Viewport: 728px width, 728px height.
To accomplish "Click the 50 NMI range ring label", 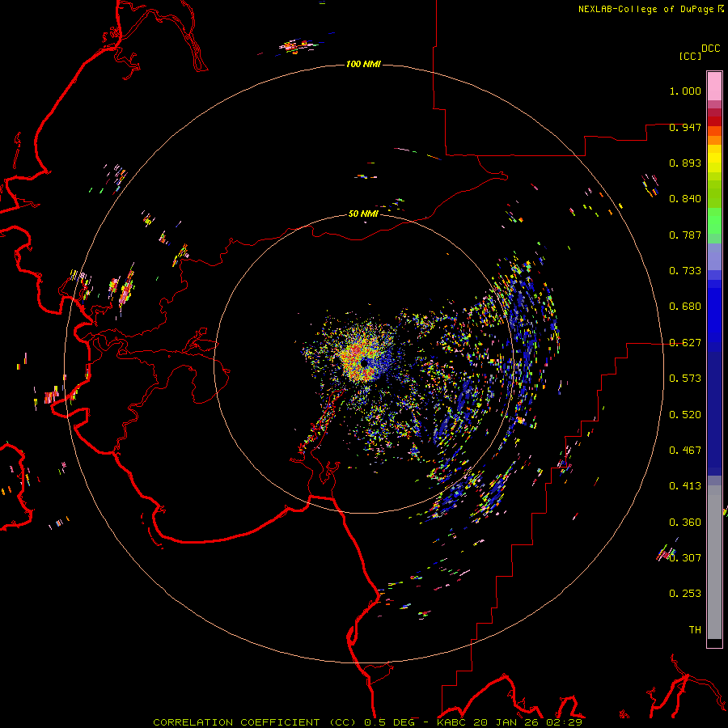I will [x=363, y=214].
